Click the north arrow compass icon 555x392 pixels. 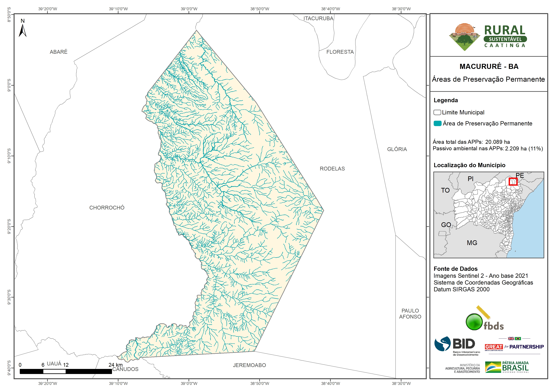(x=22, y=30)
